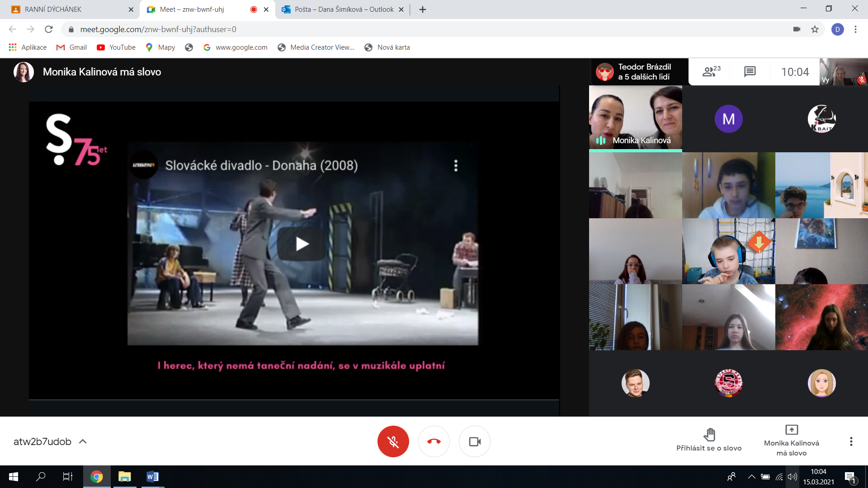Open a new browser tab

[423, 9]
